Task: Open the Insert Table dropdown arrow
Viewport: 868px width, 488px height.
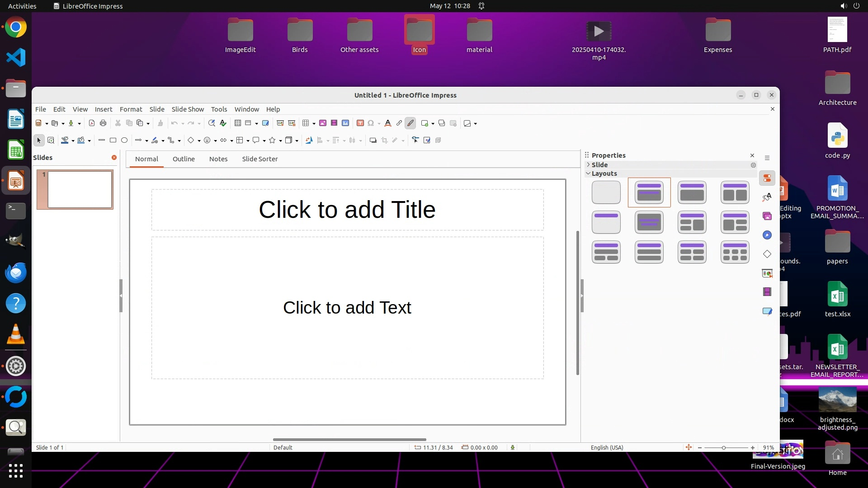Action: (x=314, y=123)
